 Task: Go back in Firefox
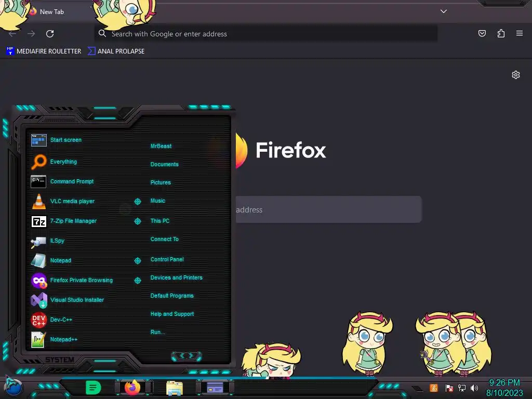12,34
